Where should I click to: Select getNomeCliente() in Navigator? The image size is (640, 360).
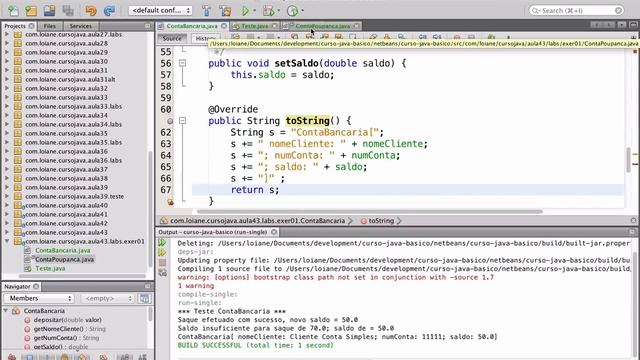click(69, 329)
